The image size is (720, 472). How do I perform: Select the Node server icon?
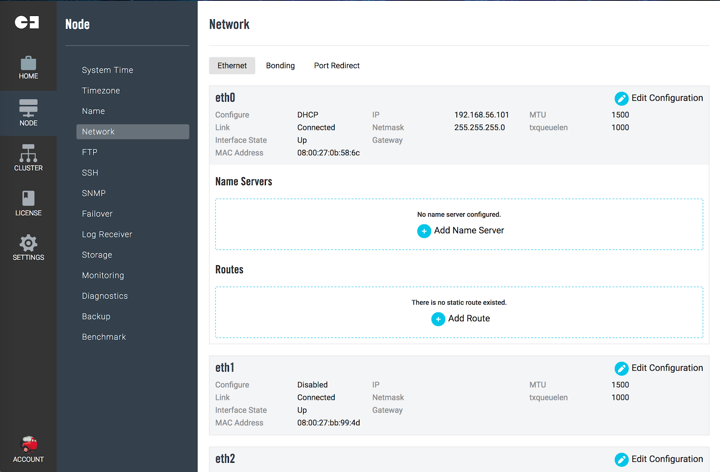28,108
